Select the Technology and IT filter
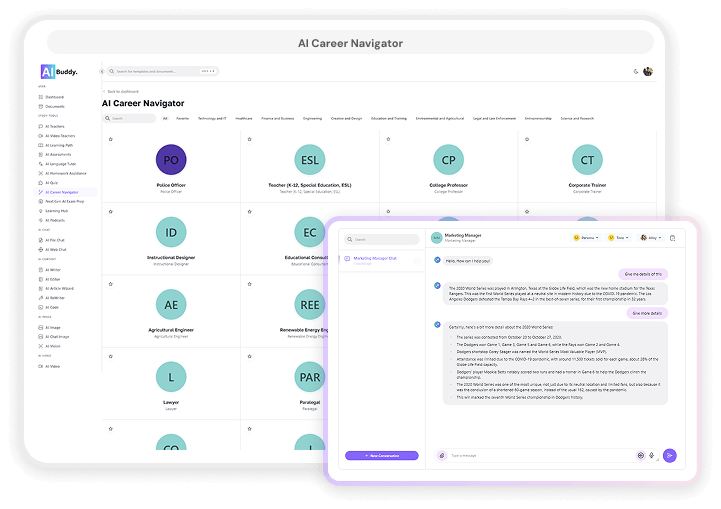721x509 pixels. (x=212, y=118)
